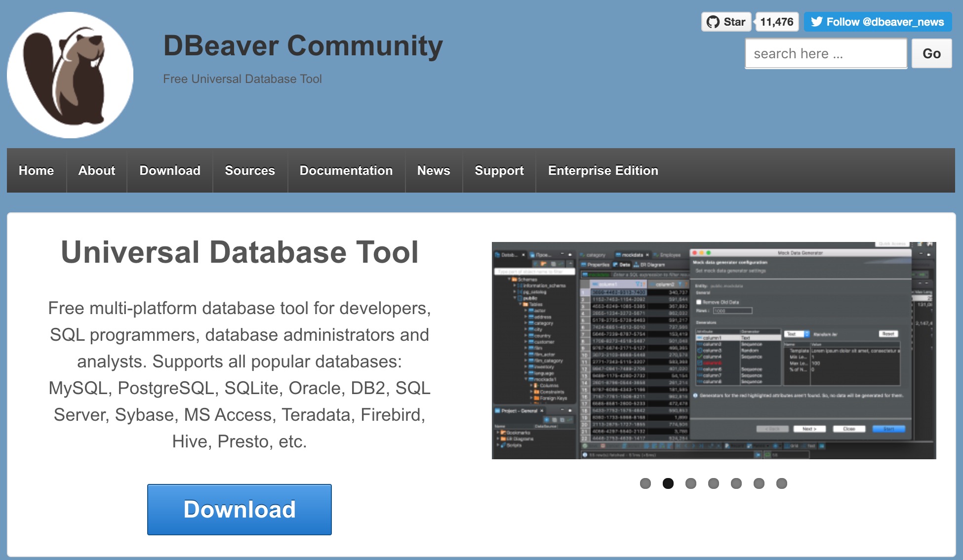This screenshot has height=560, width=963.
Task: Open the News section
Action: coord(434,170)
